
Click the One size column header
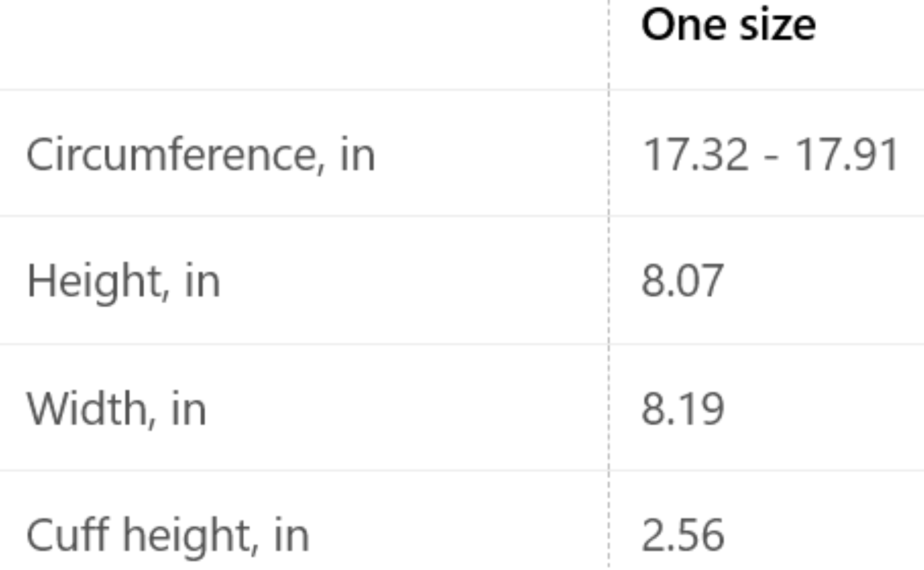tap(729, 25)
